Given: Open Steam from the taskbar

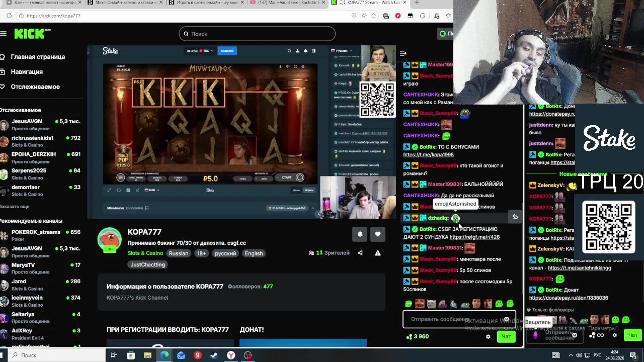Looking at the screenshot, I should [214, 355].
